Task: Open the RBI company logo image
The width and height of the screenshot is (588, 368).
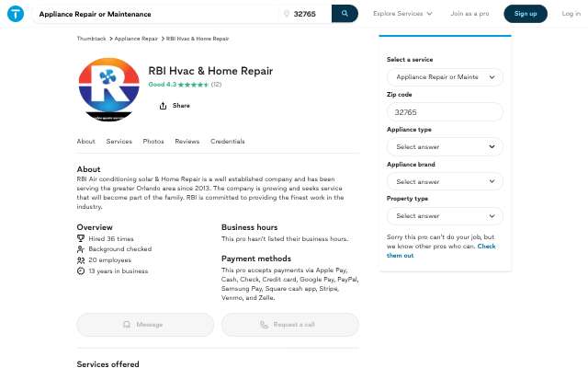Action: click(108, 89)
